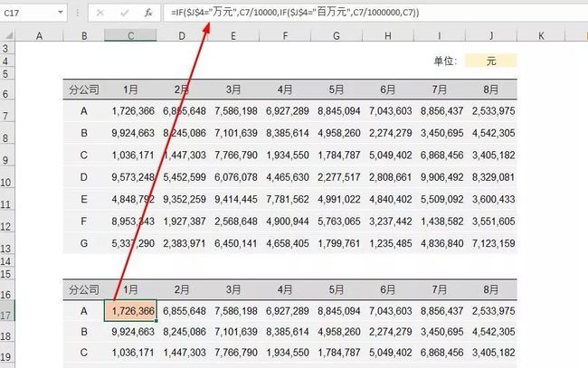Click the yellow unit cell showing 元
This screenshot has width=588, height=368.
point(491,61)
